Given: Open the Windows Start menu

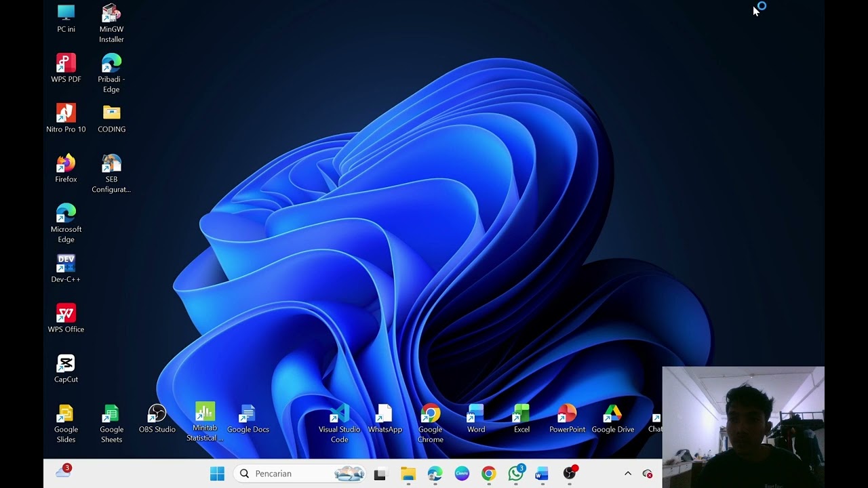Looking at the screenshot, I should [217, 474].
